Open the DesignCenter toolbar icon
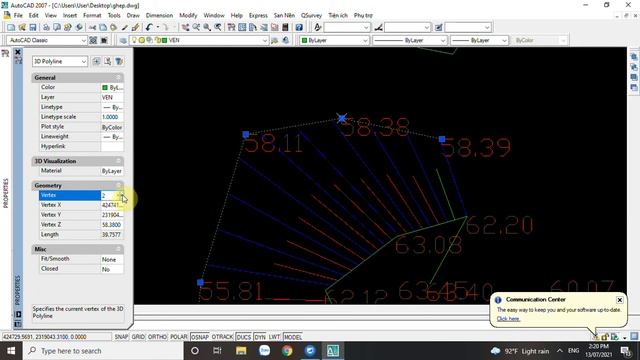The image size is (640, 360). [x=242, y=27]
